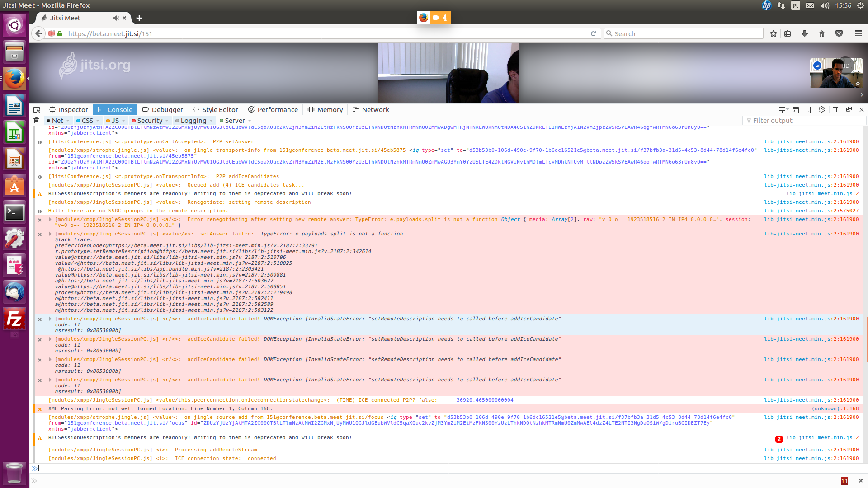Viewport: 868px width, 488px height.
Task: Open the Memory tab
Action: (325, 110)
